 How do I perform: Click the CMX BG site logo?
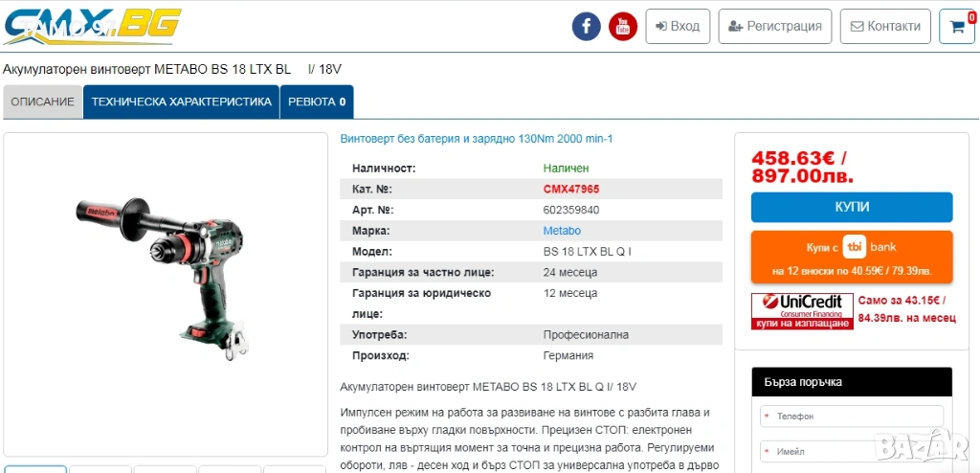click(91, 26)
